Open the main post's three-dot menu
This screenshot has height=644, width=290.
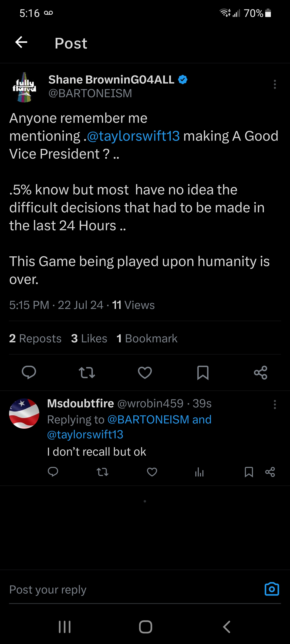[x=275, y=85]
